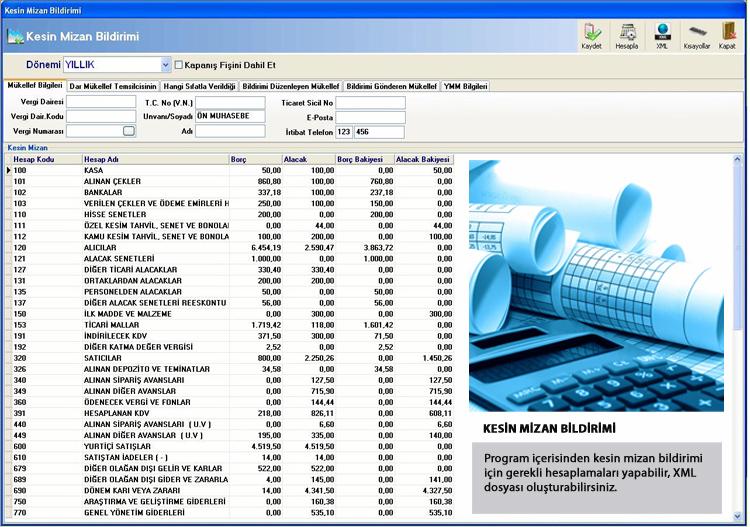Click the Kaydet save icon
This screenshot has height=527, width=750.
click(593, 36)
